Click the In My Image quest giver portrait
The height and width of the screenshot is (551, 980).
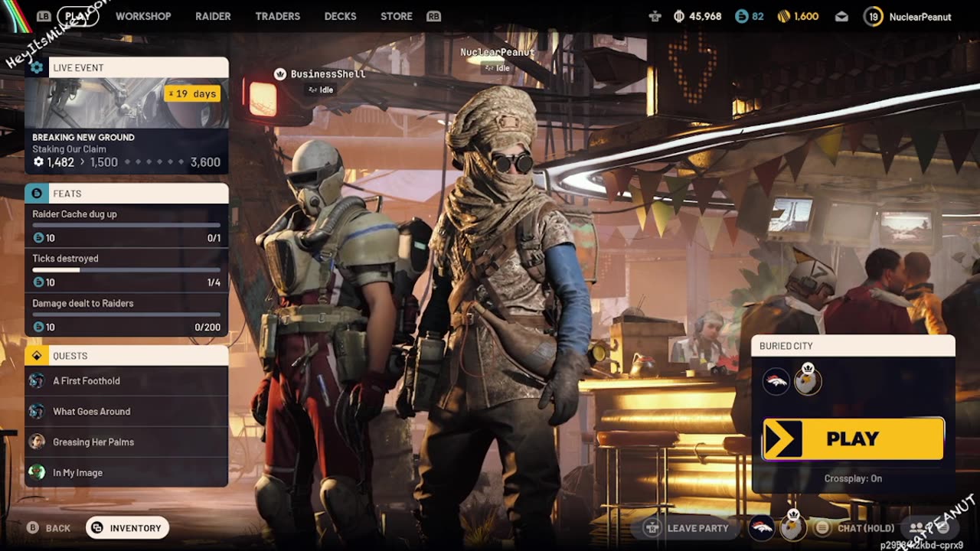[x=37, y=472]
